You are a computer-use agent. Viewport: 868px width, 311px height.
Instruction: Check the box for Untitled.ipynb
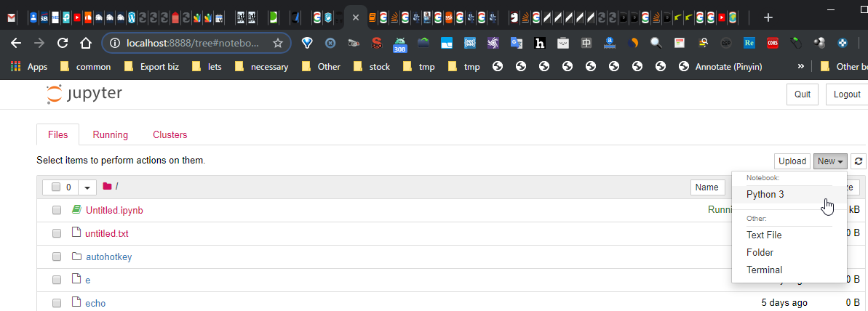(57, 210)
